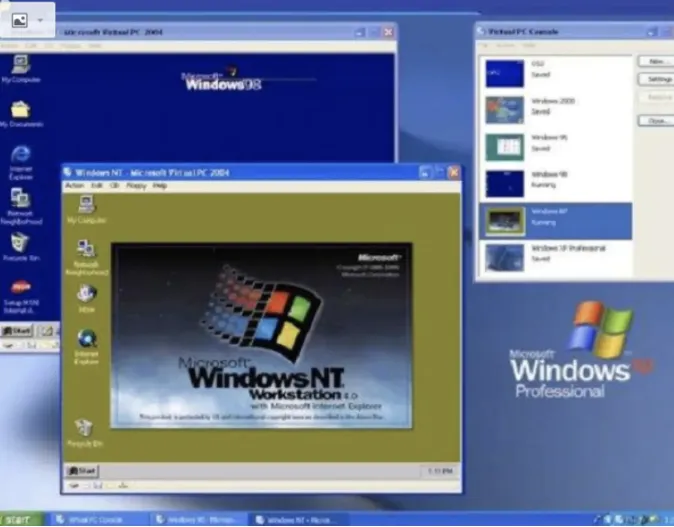Switch to Windows NT taskbar button
674x527 pixels.
[x=295, y=520]
